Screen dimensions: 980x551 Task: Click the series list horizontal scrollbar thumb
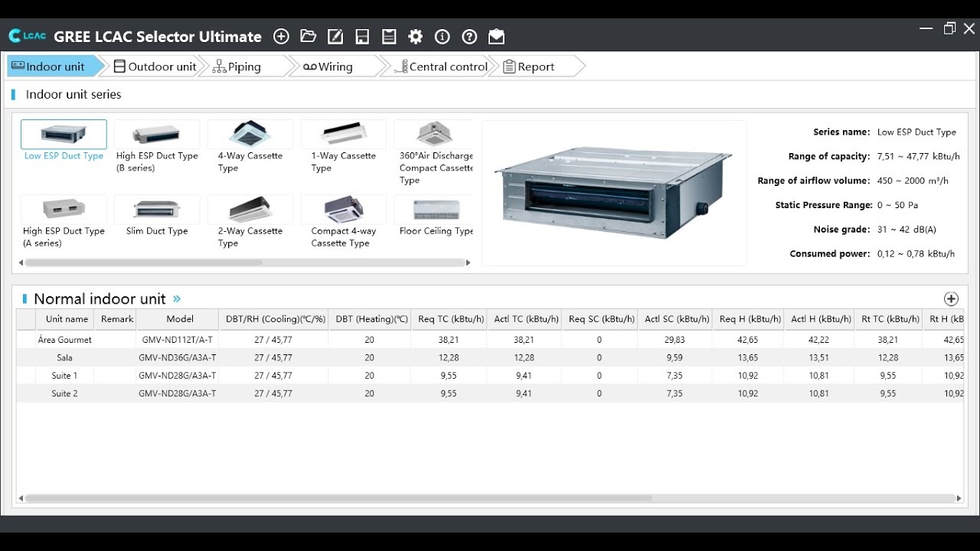click(x=144, y=262)
